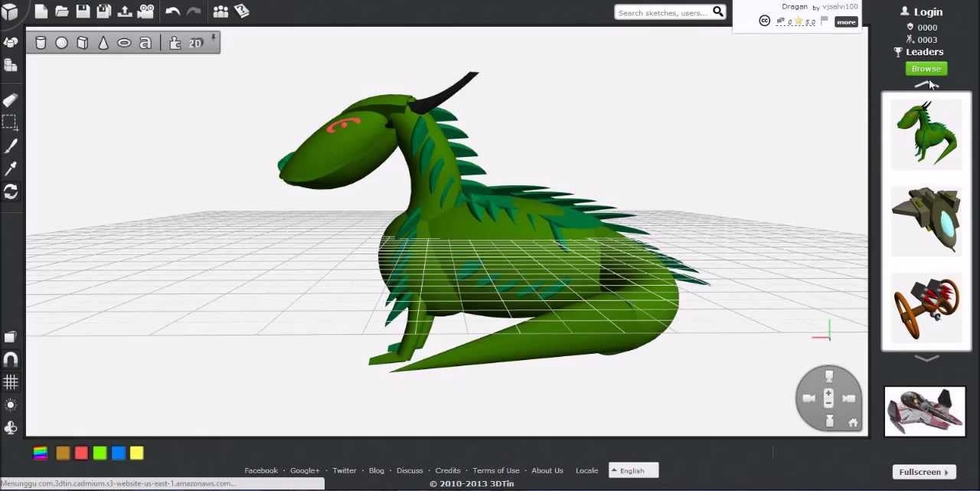
Task: Select the Eraser tool
Action: [11, 100]
